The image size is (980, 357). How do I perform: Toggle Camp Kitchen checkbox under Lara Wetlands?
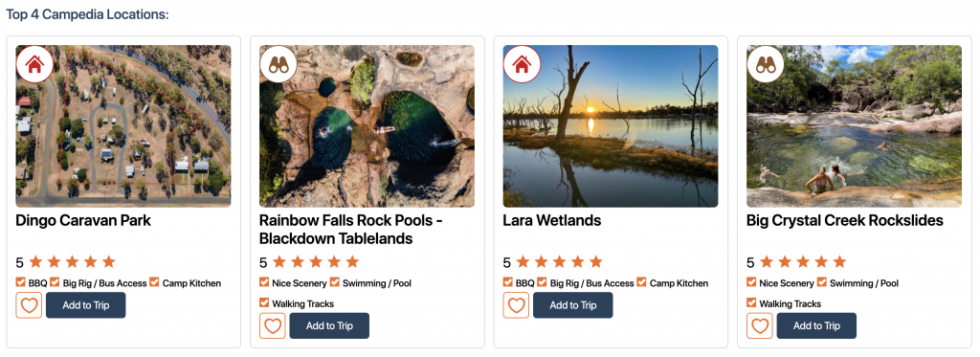(x=642, y=282)
